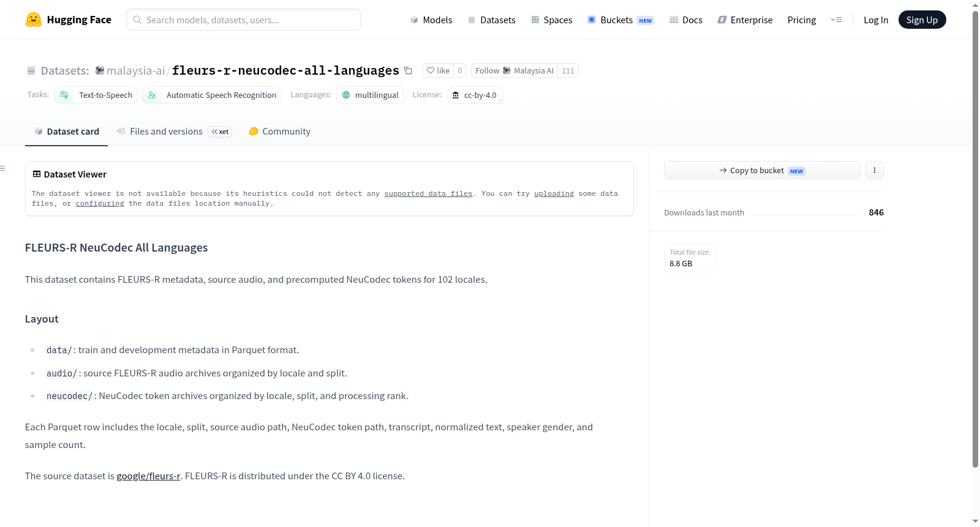Click the Downloads last month value 846
Image resolution: width=980 pixels, height=527 pixels.
(x=876, y=212)
